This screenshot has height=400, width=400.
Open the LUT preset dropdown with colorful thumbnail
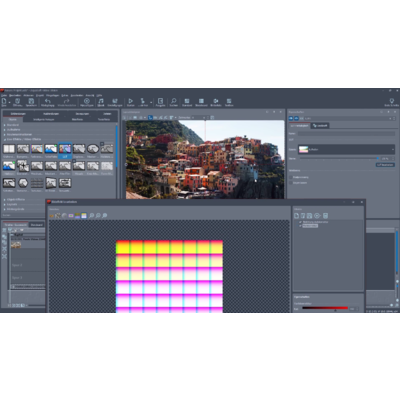point(346,149)
